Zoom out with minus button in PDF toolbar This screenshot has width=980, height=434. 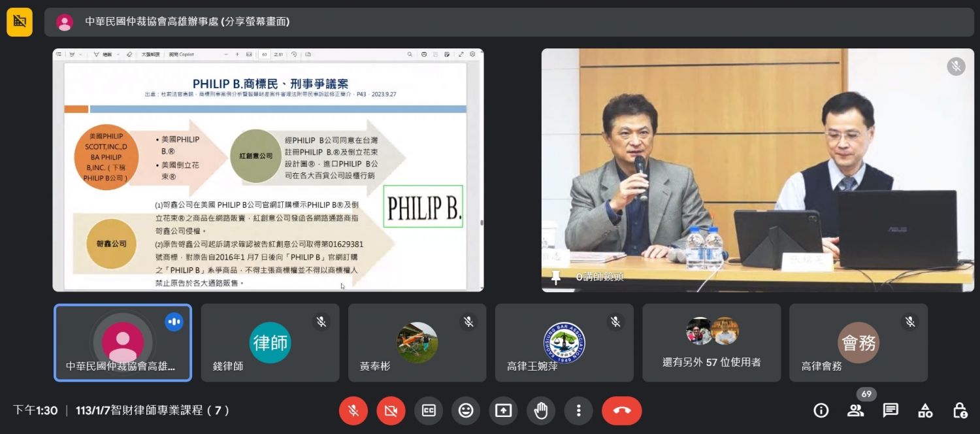(x=226, y=54)
